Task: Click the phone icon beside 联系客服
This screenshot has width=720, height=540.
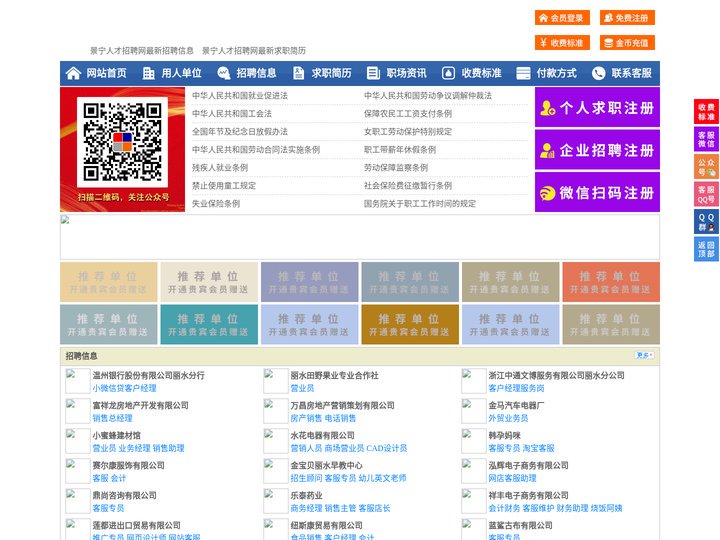Action: point(598,73)
